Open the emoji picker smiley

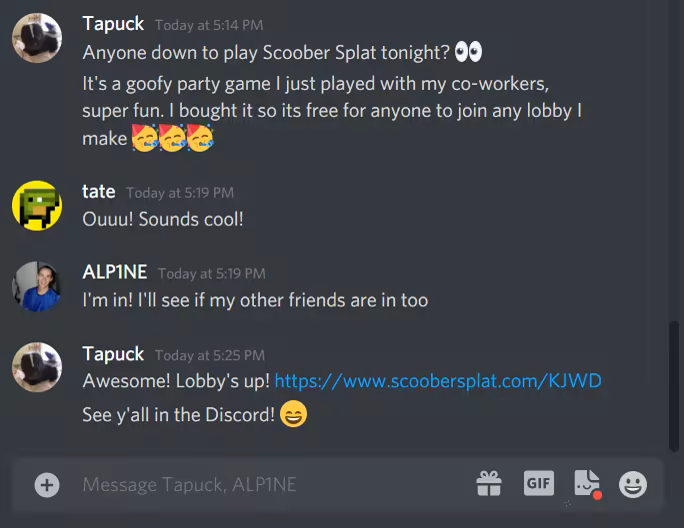[633, 484]
